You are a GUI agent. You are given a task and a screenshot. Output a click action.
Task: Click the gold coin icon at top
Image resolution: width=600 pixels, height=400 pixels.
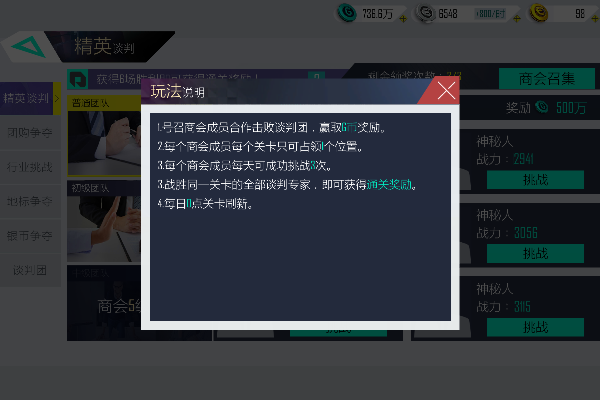point(539,13)
